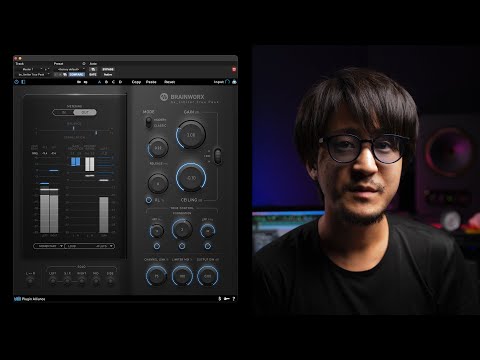This screenshot has height=360, width=480.
Task: Open the key license icon
Action: [227, 299]
